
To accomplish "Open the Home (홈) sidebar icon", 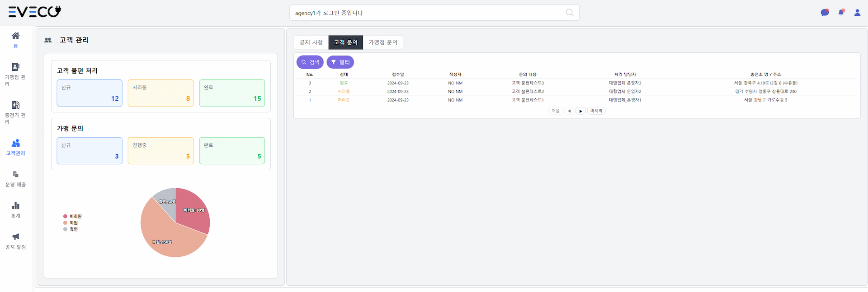I will 15,36.
